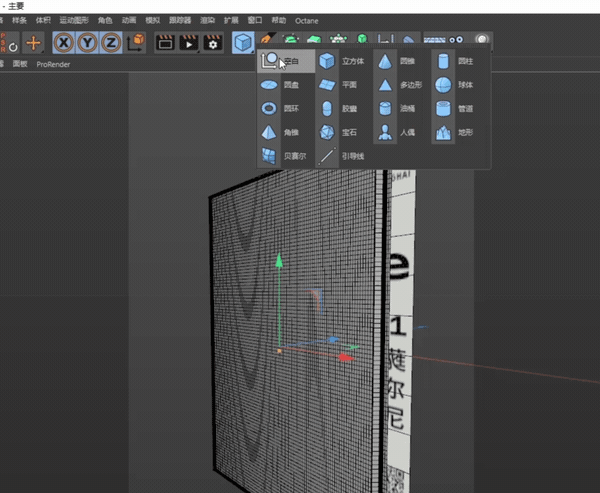Viewport: 600px width, 493px height.
Task: Open the cube primitives dropdown button
Action: (243, 42)
